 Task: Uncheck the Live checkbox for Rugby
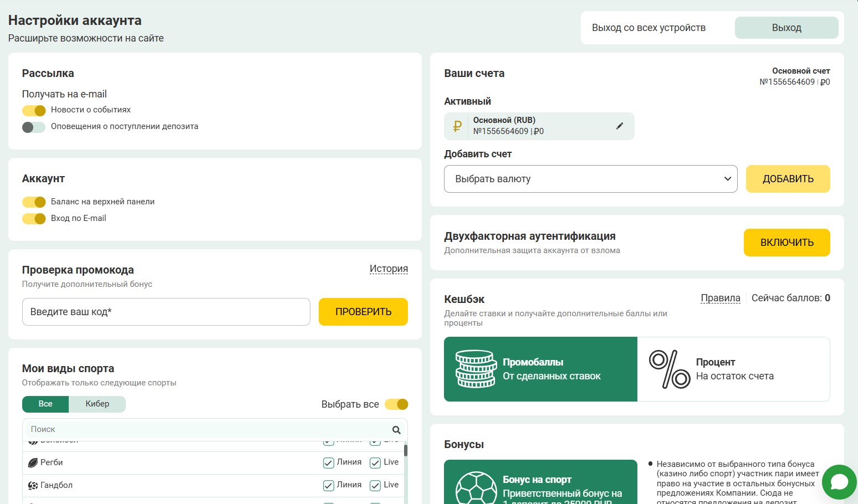pyautogui.click(x=375, y=463)
